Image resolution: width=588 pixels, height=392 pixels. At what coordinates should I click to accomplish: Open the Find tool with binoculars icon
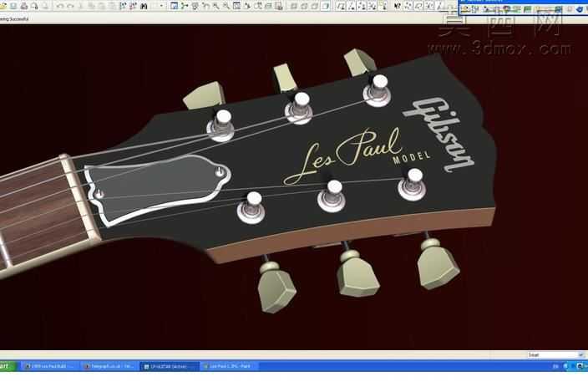click(x=144, y=6)
